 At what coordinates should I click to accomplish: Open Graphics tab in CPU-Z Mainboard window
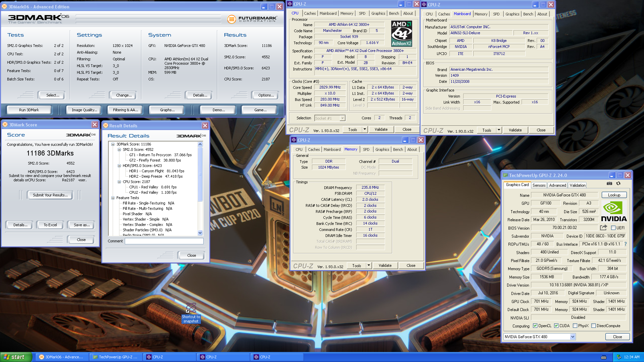click(x=512, y=14)
